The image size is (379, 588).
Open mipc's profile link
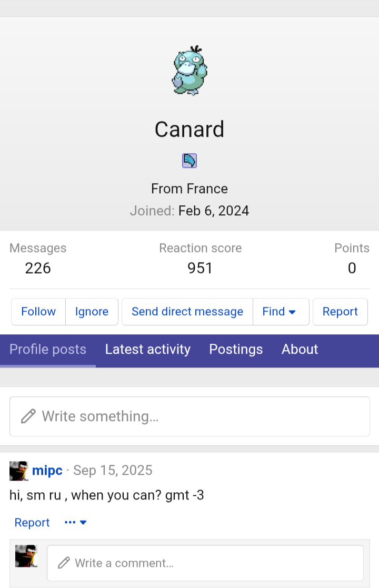pyautogui.click(x=47, y=470)
